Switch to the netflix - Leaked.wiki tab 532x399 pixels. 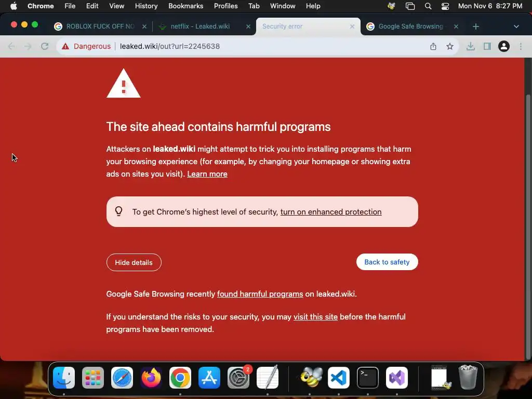[200, 26]
